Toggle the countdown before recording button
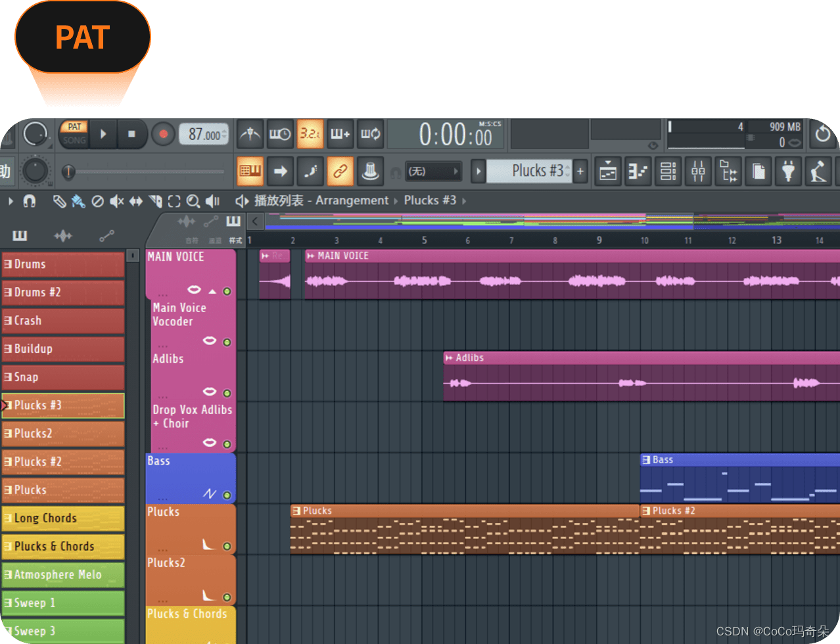 tap(310, 134)
